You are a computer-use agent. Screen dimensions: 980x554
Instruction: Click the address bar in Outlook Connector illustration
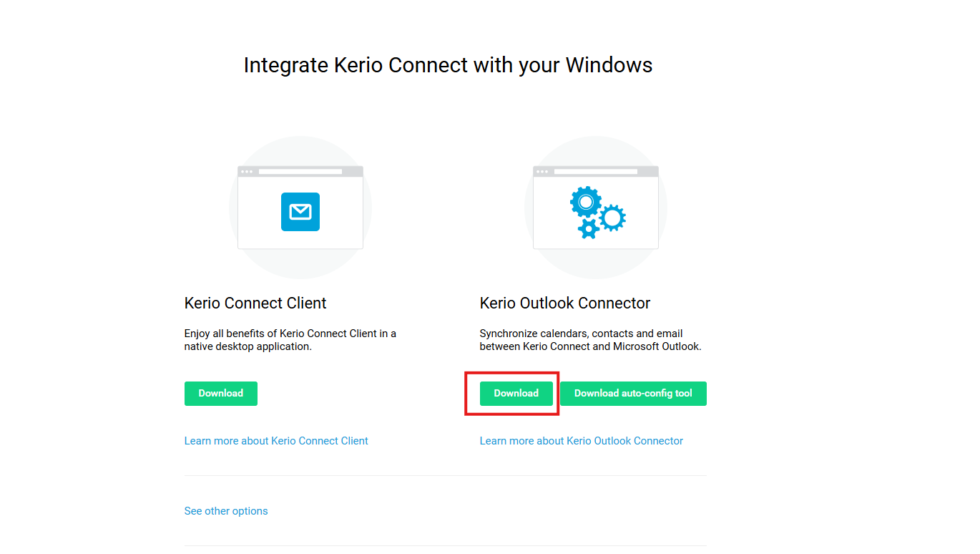[596, 172]
